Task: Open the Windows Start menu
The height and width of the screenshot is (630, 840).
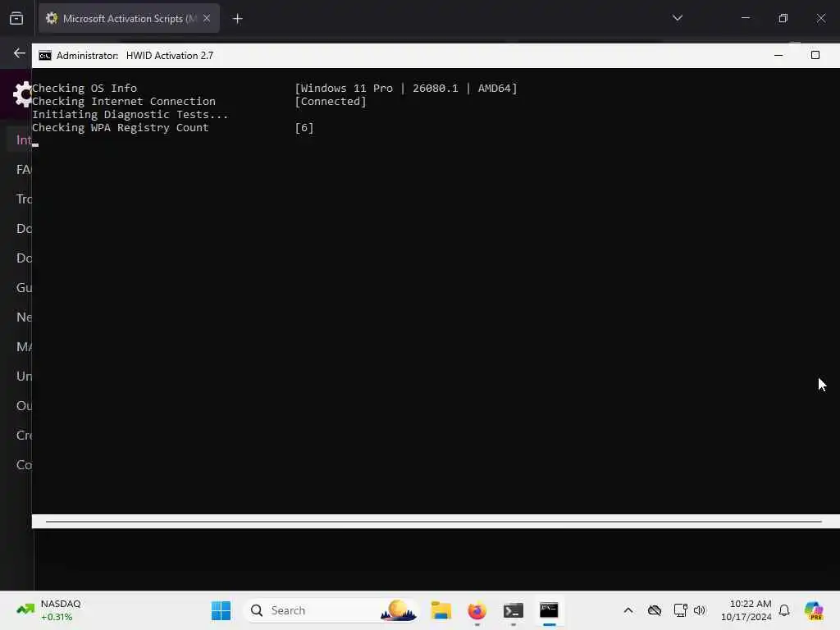Action: [x=221, y=610]
